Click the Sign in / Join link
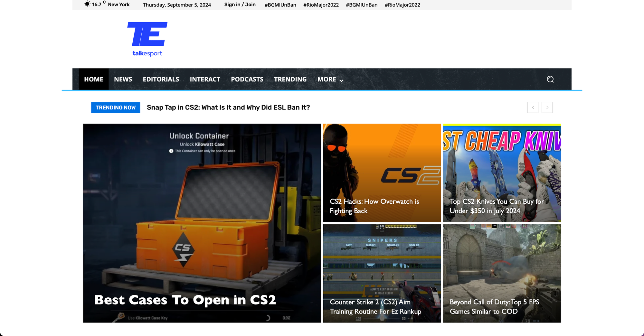The image size is (644, 336). (240, 5)
